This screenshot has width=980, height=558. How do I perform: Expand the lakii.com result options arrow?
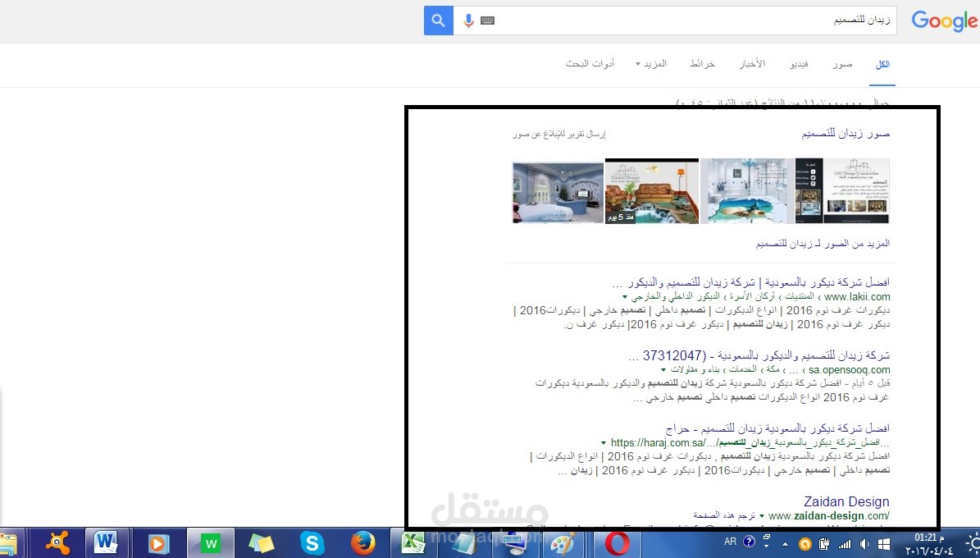click(624, 297)
